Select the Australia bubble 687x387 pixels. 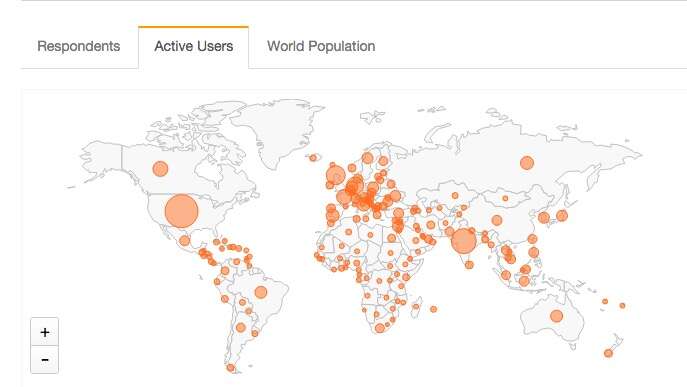tap(556, 316)
